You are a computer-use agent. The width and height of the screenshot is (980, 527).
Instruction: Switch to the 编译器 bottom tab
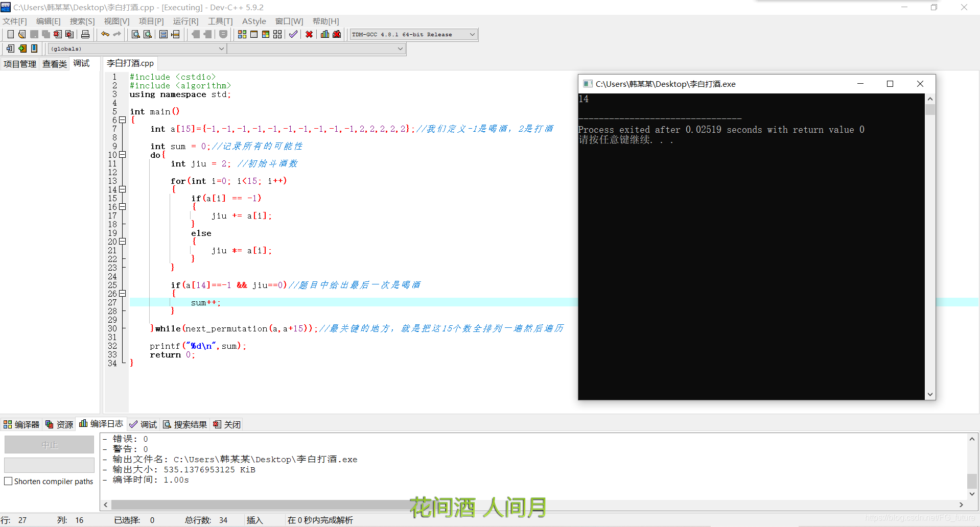coord(21,424)
